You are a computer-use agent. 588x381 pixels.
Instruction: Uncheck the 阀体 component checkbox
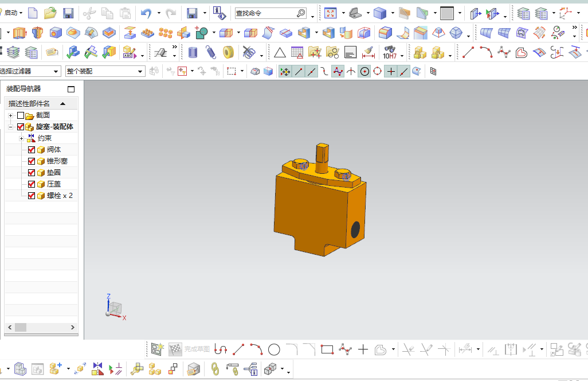pos(32,150)
